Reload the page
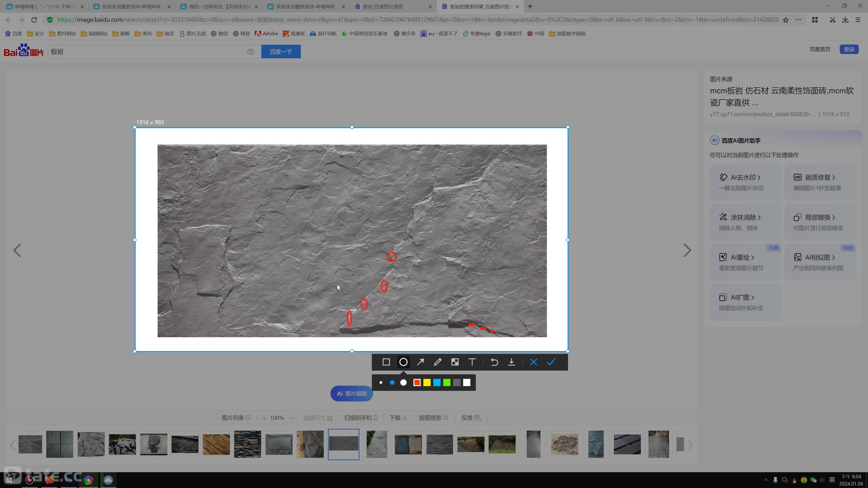This screenshot has height=488, width=868. click(34, 20)
